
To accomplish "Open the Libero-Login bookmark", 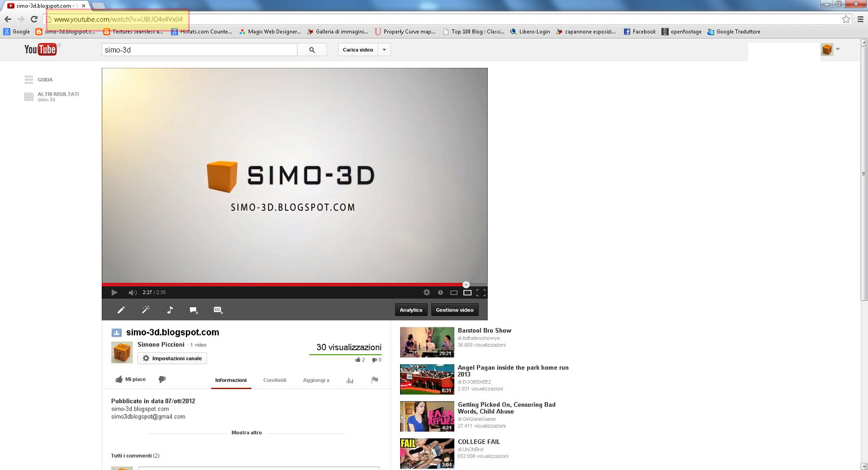I will point(530,32).
